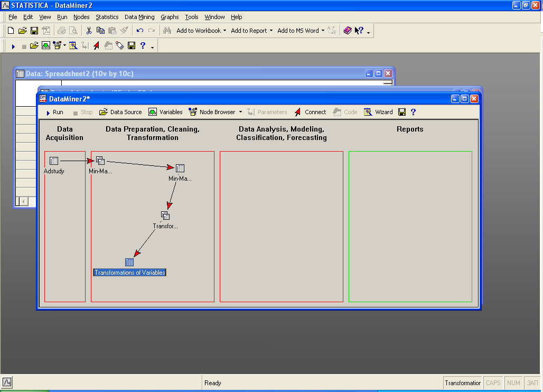Open the View menu

pos(45,17)
